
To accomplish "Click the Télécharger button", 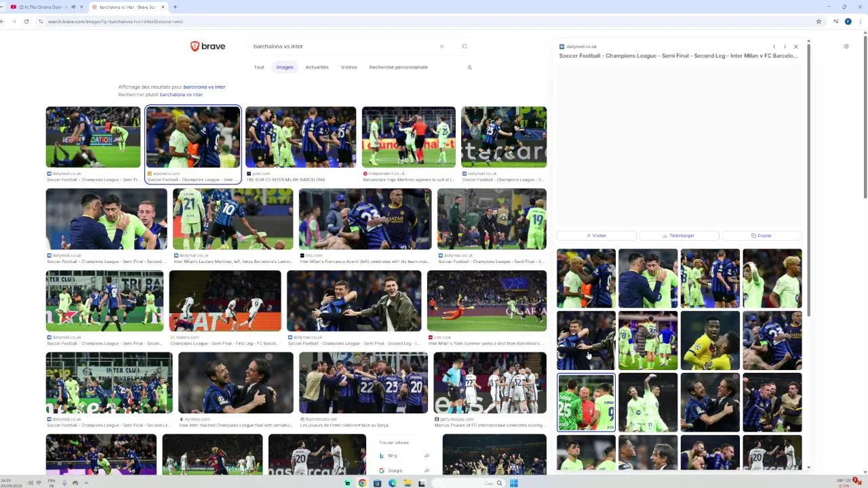I will (x=679, y=236).
